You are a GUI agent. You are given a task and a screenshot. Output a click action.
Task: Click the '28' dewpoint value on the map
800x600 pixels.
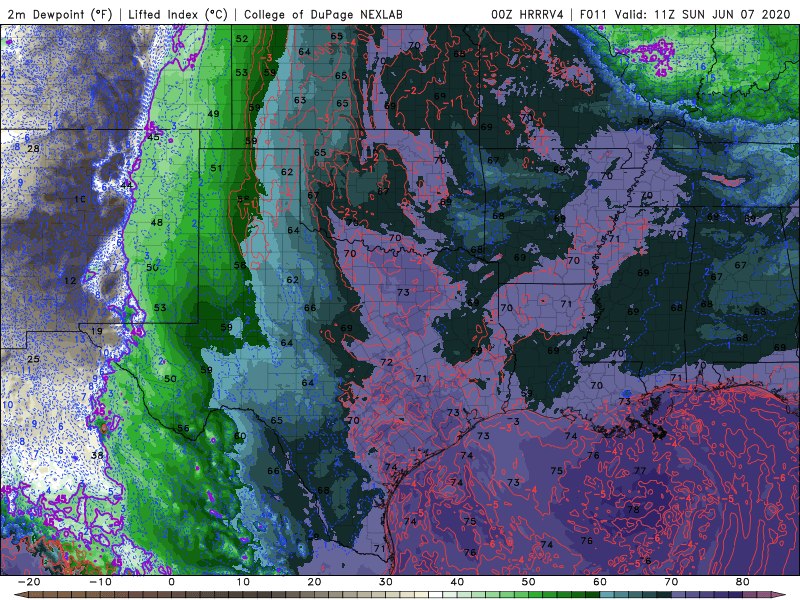[x=33, y=149]
